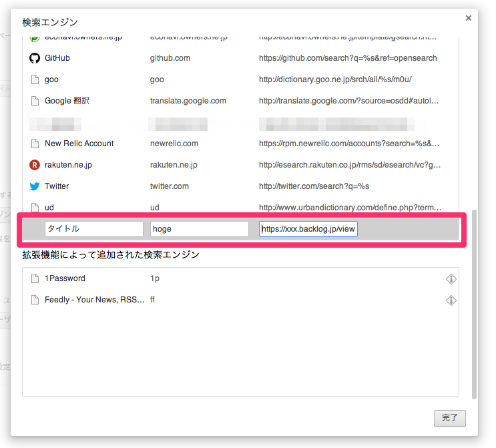Click the Twitter bird icon

[x=35, y=186]
